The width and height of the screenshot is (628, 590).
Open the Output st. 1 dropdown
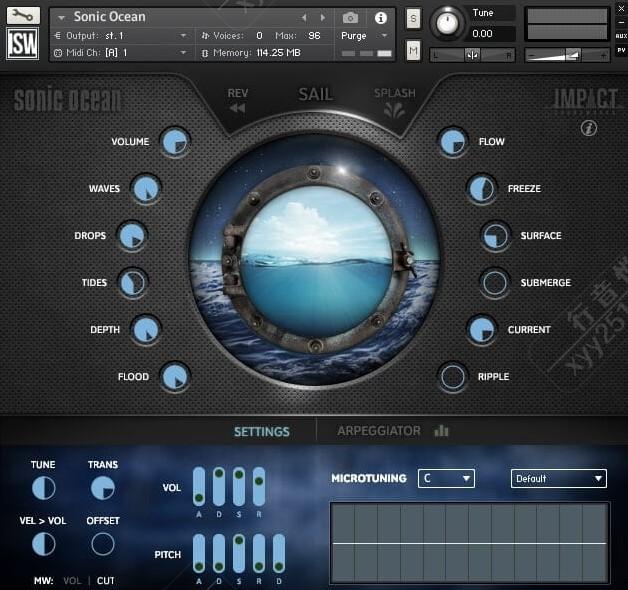(122, 36)
